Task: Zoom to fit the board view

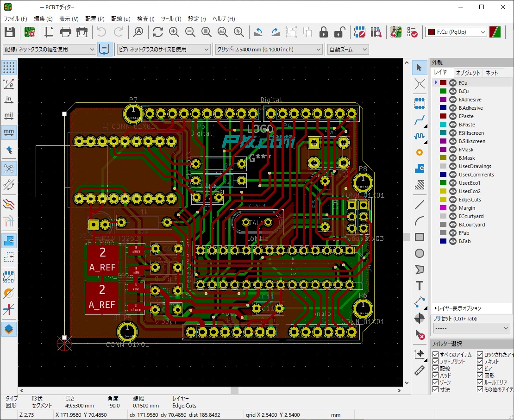Action: pyautogui.click(x=206, y=32)
